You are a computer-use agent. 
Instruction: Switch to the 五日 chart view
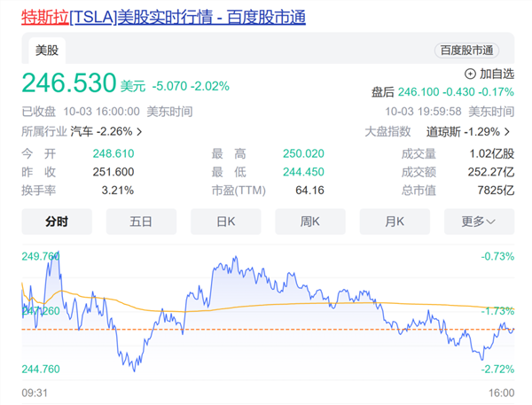coord(140,222)
